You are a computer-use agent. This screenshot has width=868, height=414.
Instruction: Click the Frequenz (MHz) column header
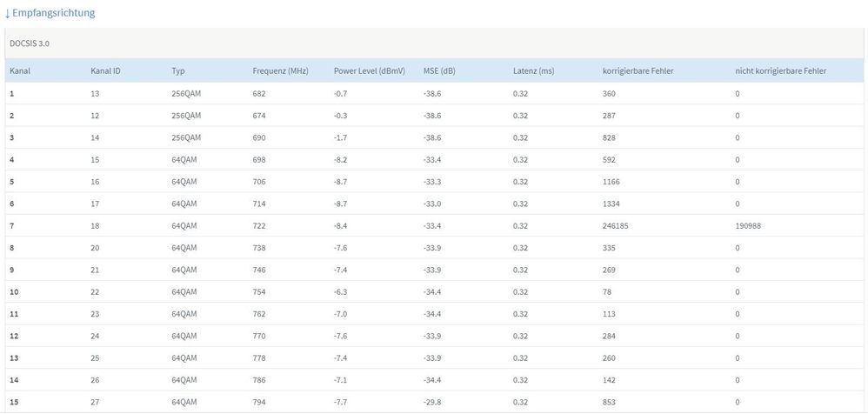tap(280, 70)
